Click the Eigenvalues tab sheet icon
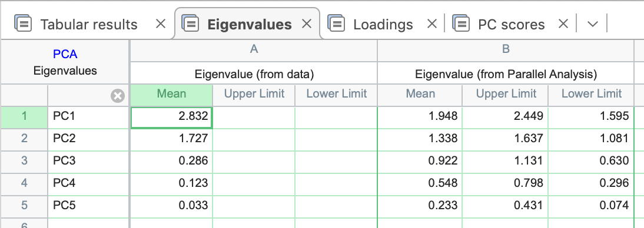 [190, 24]
